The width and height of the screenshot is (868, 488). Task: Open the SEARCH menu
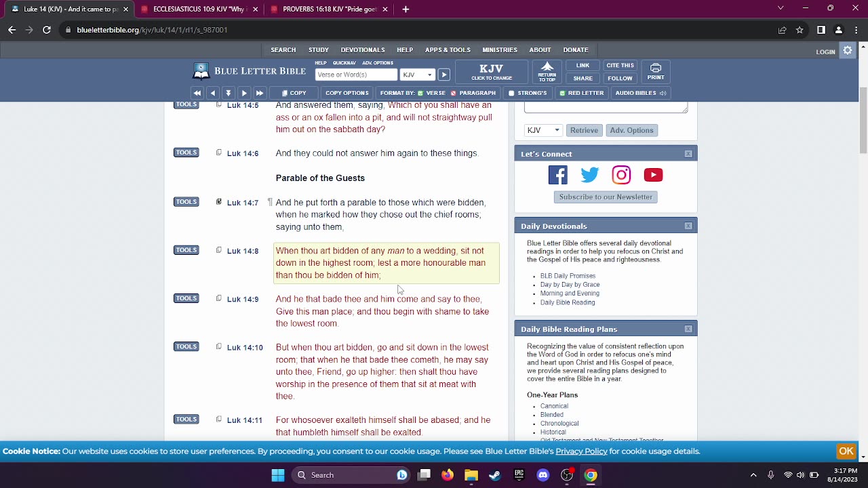click(x=283, y=50)
